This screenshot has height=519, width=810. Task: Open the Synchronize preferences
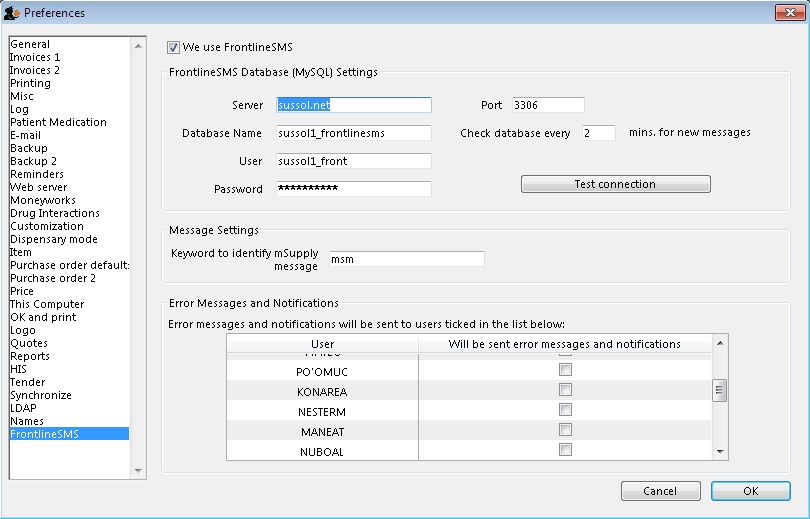click(x=69, y=395)
